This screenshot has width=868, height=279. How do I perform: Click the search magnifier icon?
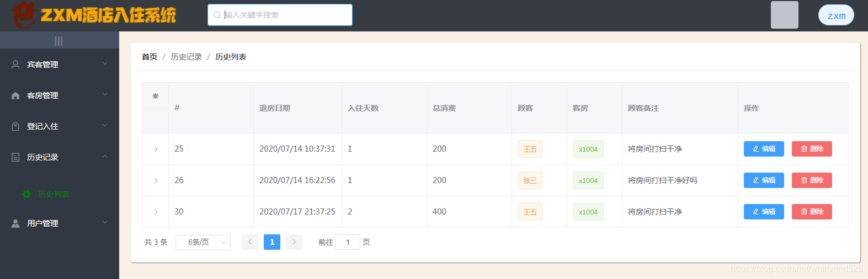(x=217, y=15)
